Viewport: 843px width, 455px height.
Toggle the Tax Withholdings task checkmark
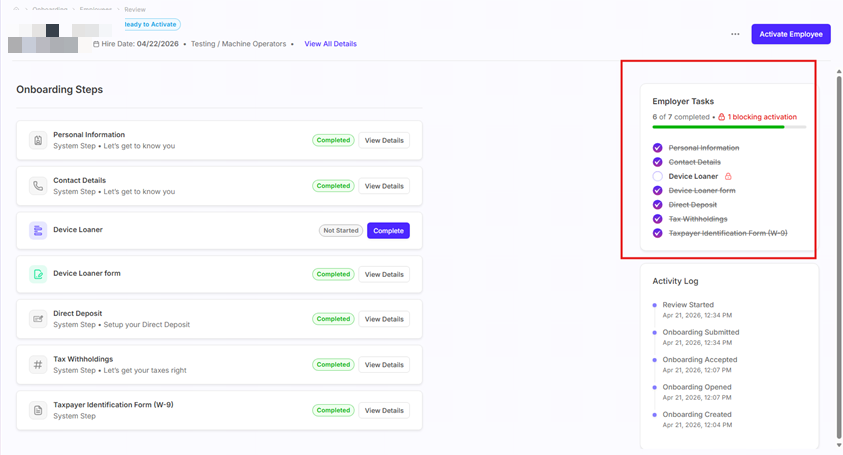click(x=658, y=219)
